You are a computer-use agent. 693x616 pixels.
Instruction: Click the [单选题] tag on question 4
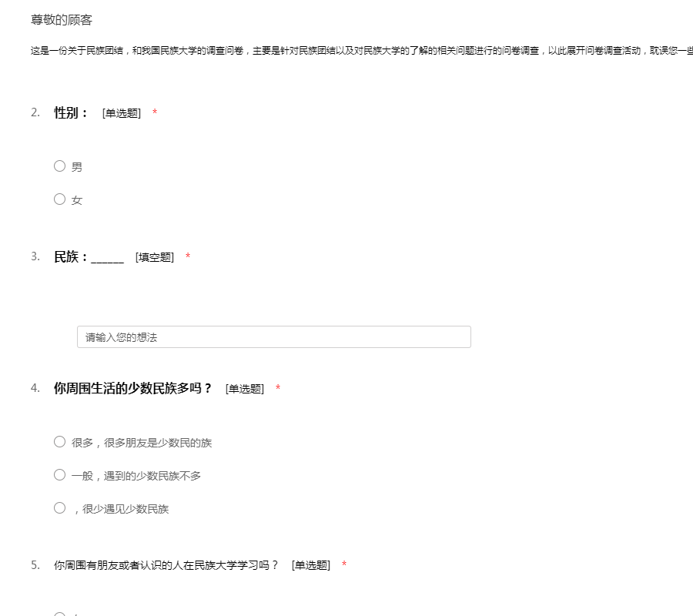[245, 389]
